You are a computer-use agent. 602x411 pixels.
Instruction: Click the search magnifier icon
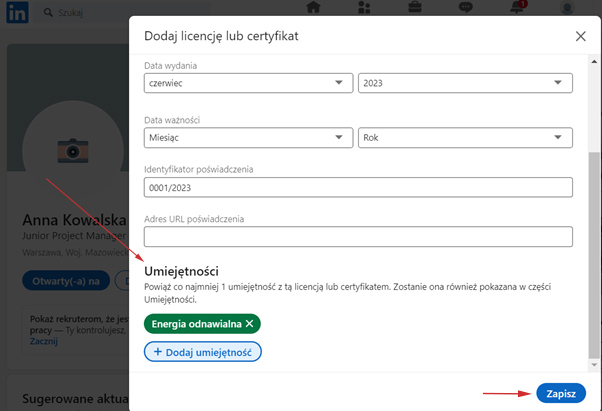point(48,13)
